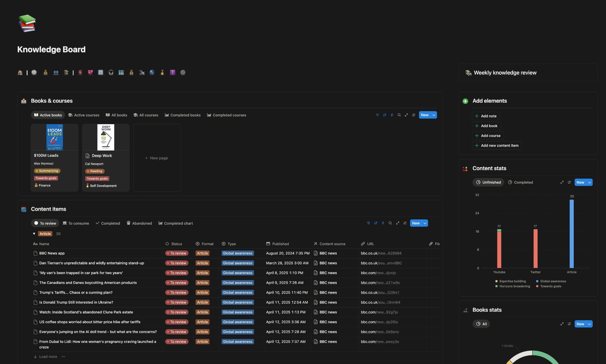Expand the Books & courses view to full screen
This screenshot has height=364, width=606.
(407, 115)
